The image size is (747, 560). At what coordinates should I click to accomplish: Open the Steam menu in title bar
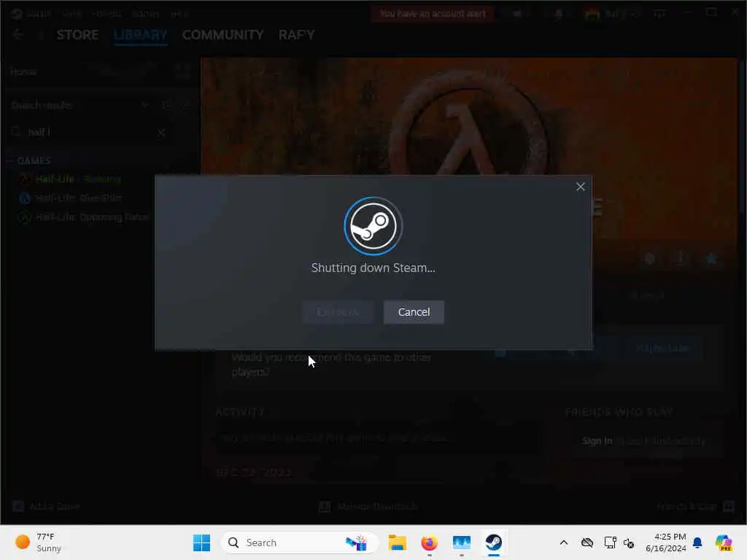pyautogui.click(x=38, y=13)
